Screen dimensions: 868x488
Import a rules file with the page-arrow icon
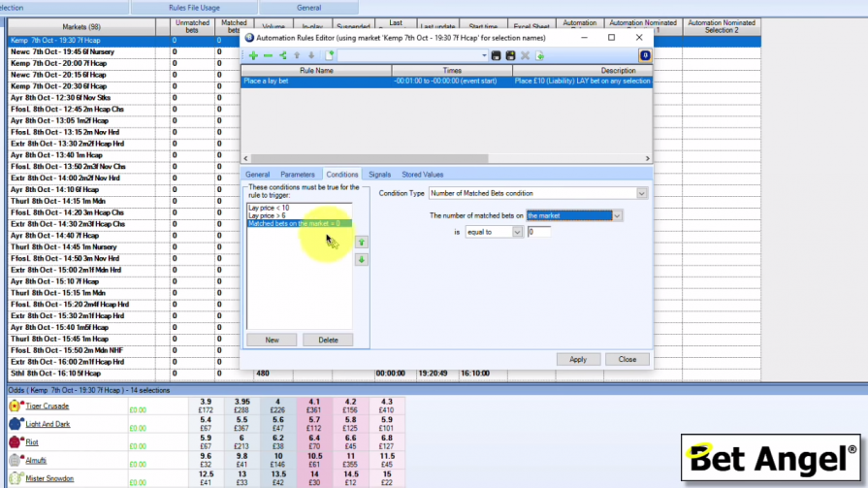(x=540, y=56)
